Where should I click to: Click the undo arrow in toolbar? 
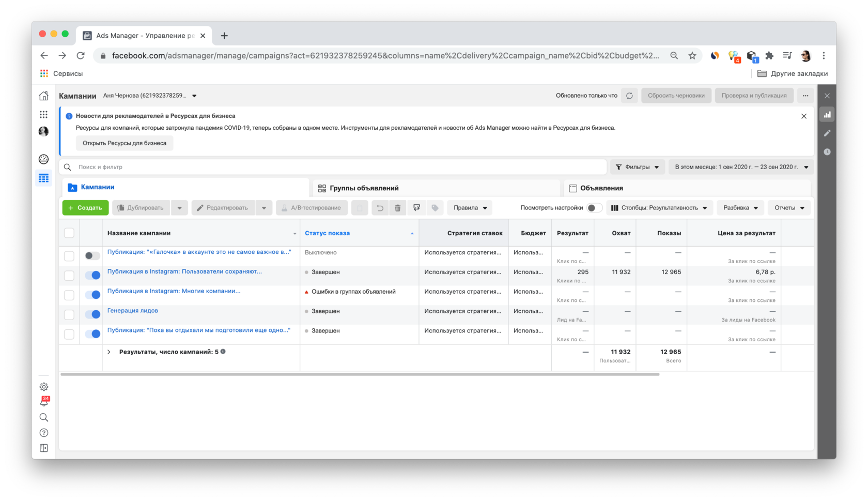pos(380,208)
